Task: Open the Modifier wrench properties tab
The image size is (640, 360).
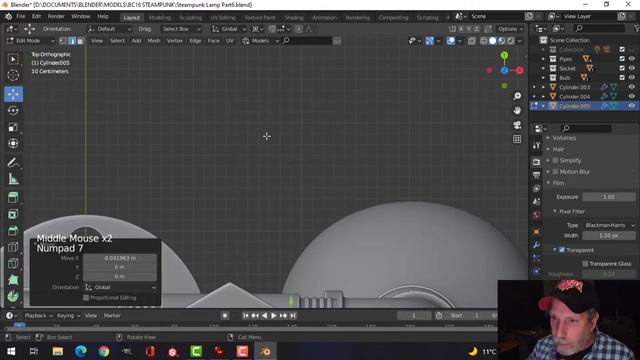Action: click(536, 245)
